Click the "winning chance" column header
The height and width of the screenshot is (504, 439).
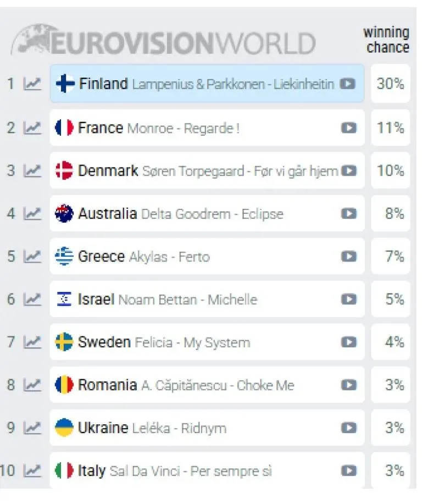coord(387,40)
